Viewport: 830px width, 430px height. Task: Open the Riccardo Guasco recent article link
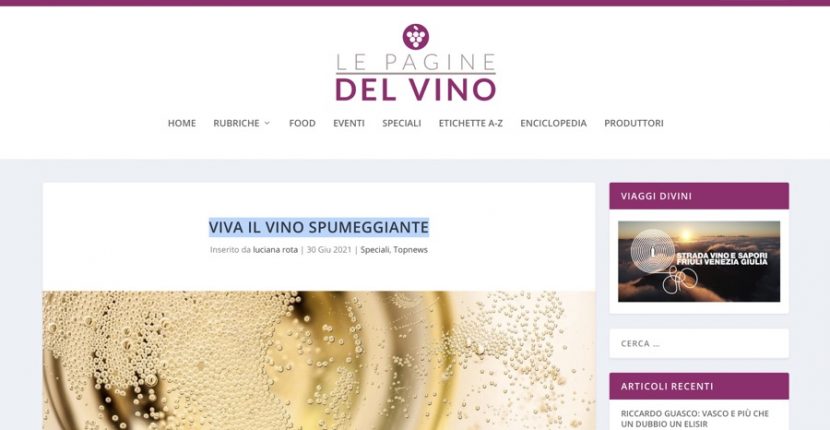694,418
